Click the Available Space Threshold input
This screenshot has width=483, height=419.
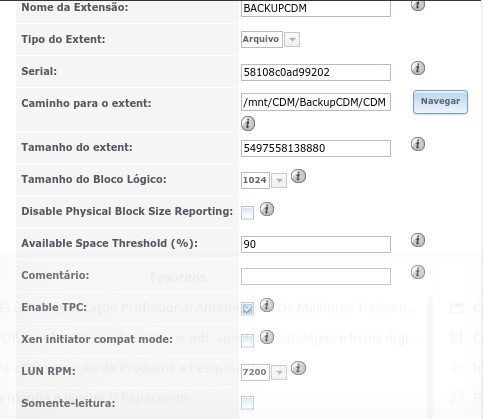316,244
